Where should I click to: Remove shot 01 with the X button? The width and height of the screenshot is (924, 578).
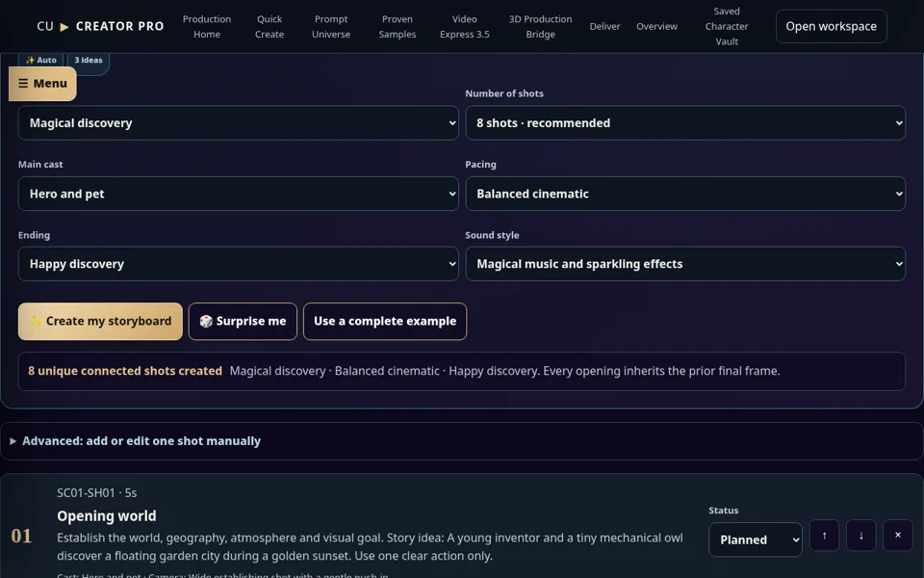pyautogui.click(x=897, y=536)
